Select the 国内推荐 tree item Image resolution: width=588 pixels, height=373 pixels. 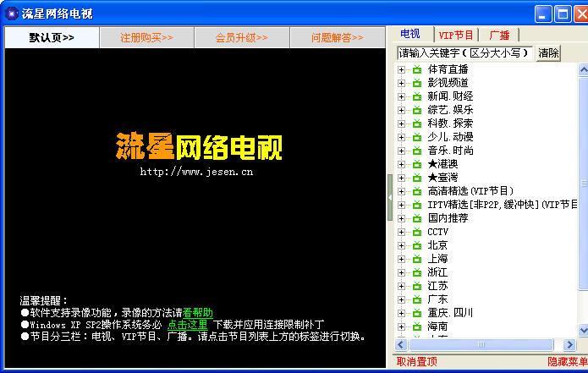coord(448,218)
